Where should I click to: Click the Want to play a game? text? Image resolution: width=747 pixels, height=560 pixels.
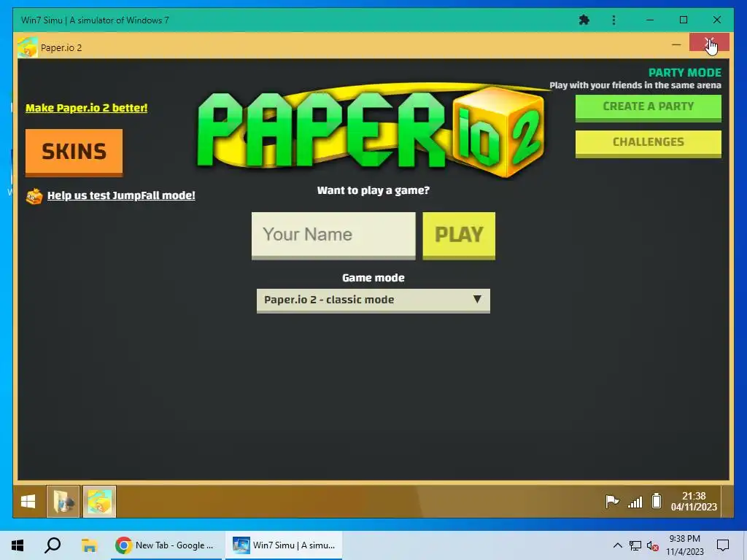coord(373,190)
